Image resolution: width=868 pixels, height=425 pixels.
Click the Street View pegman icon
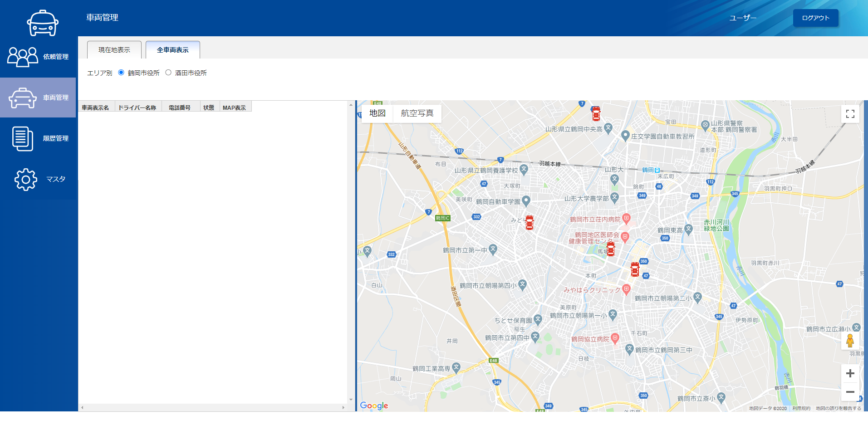[850, 341]
